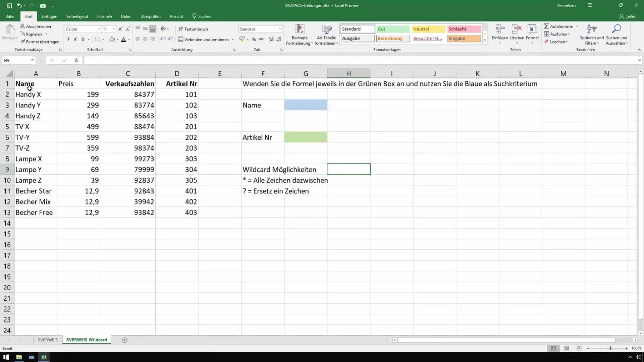Image resolution: width=644 pixels, height=362 pixels.
Task: Toggle italic formatting K
Action: pos(75,39)
